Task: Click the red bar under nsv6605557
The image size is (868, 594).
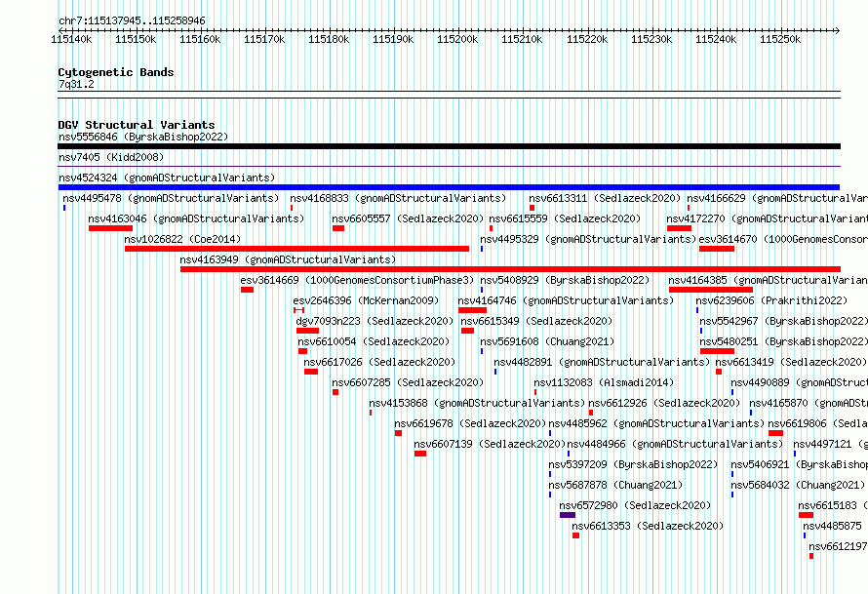Action: [338, 228]
